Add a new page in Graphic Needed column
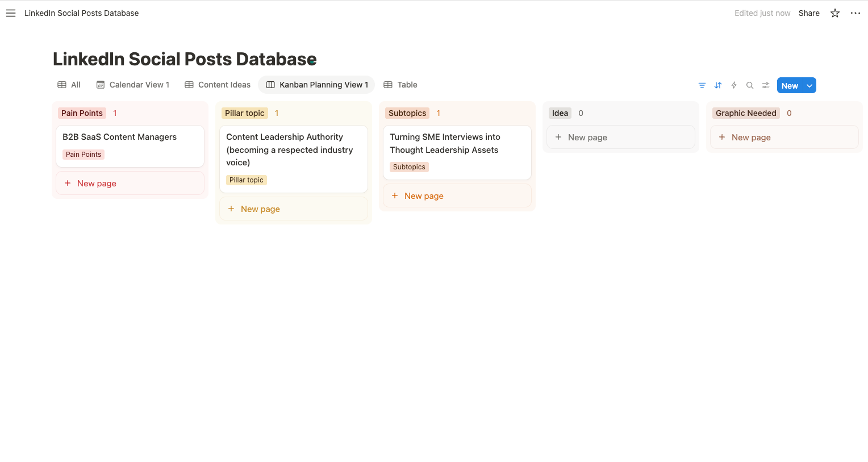868x462 pixels. [784, 137]
